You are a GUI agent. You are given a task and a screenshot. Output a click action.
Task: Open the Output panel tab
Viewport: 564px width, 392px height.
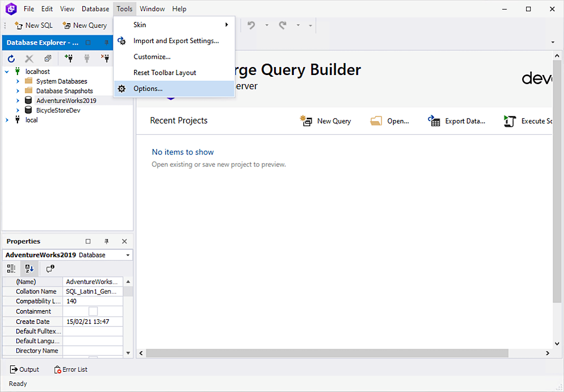point(24,369)
